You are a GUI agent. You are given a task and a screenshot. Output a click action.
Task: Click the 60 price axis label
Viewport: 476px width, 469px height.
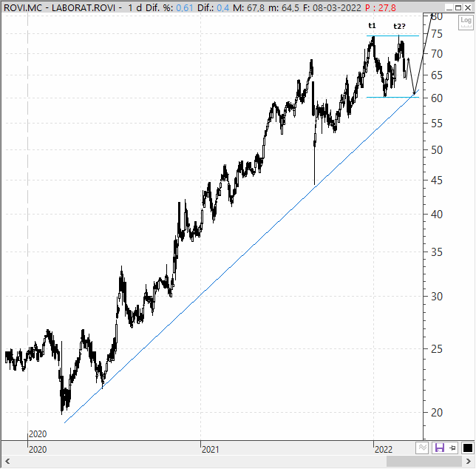[437, 98]
